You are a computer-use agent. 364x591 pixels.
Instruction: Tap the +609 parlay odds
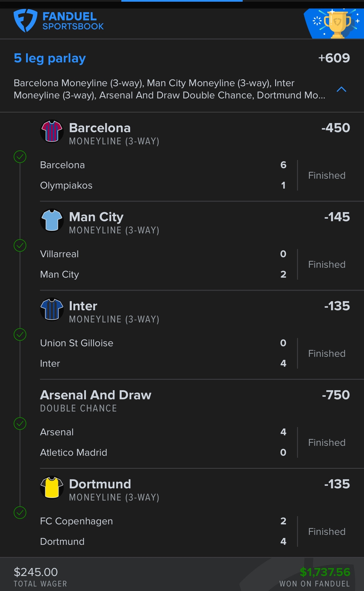coord(334,58)
